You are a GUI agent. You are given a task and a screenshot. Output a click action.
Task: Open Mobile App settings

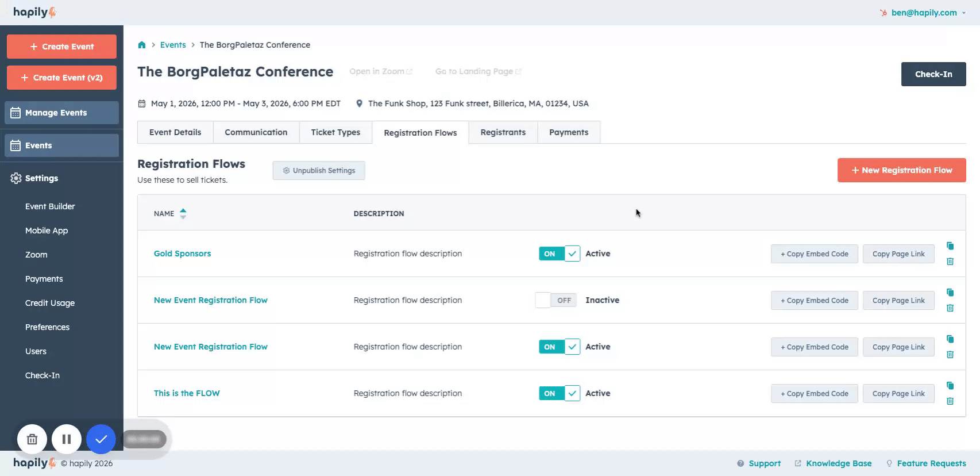(x=47, y=231)
